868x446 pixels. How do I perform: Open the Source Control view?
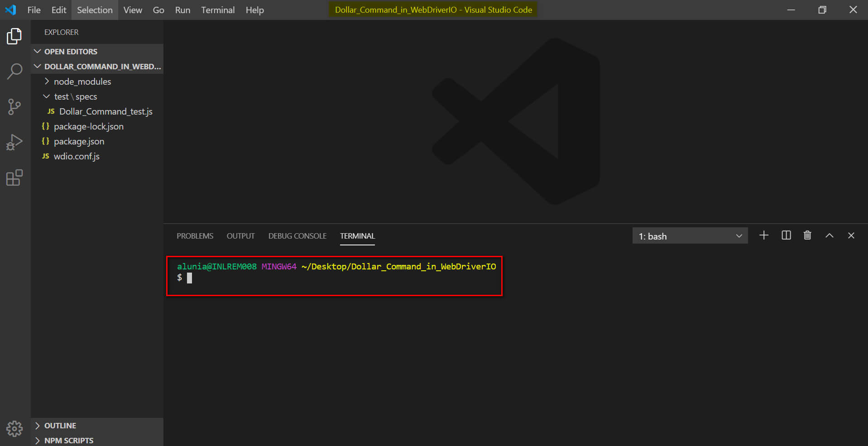click(14, 107)
